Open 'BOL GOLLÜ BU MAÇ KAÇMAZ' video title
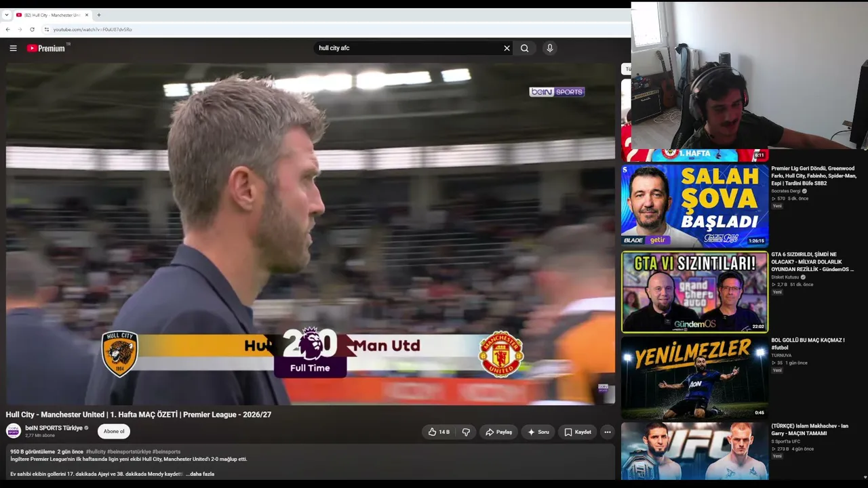The width and height of the screenshot is (868, 488). point(808,344)
